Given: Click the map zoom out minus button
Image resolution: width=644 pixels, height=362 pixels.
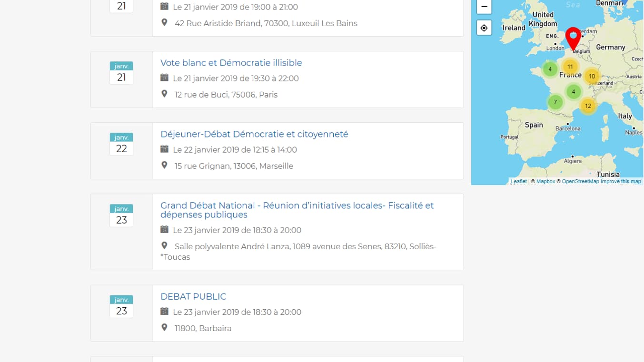Looking at the screenshot, I should (484, 7).
